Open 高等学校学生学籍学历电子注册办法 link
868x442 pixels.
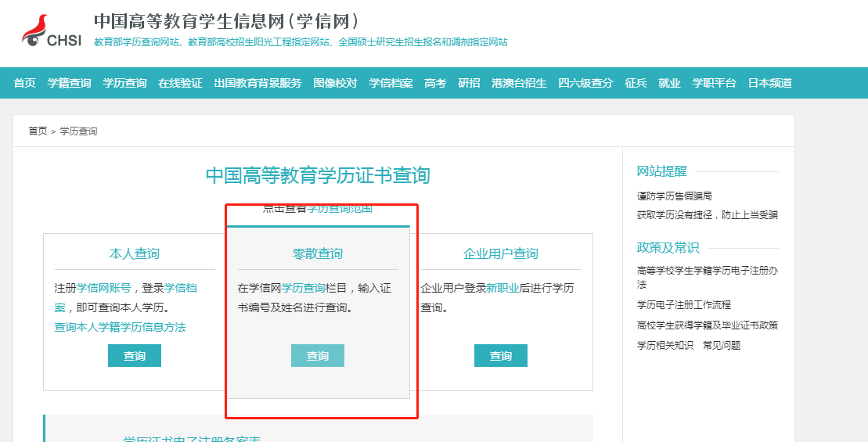[x=708, y=277]
